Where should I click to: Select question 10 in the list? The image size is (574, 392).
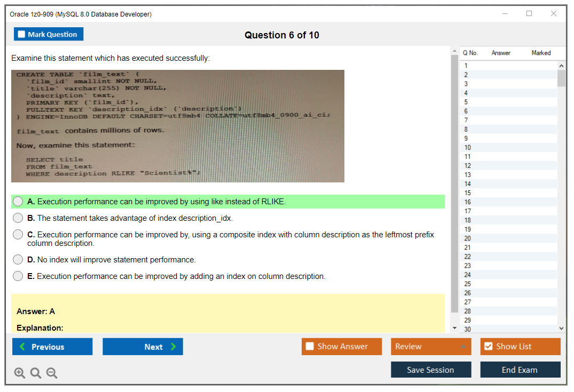468,148
